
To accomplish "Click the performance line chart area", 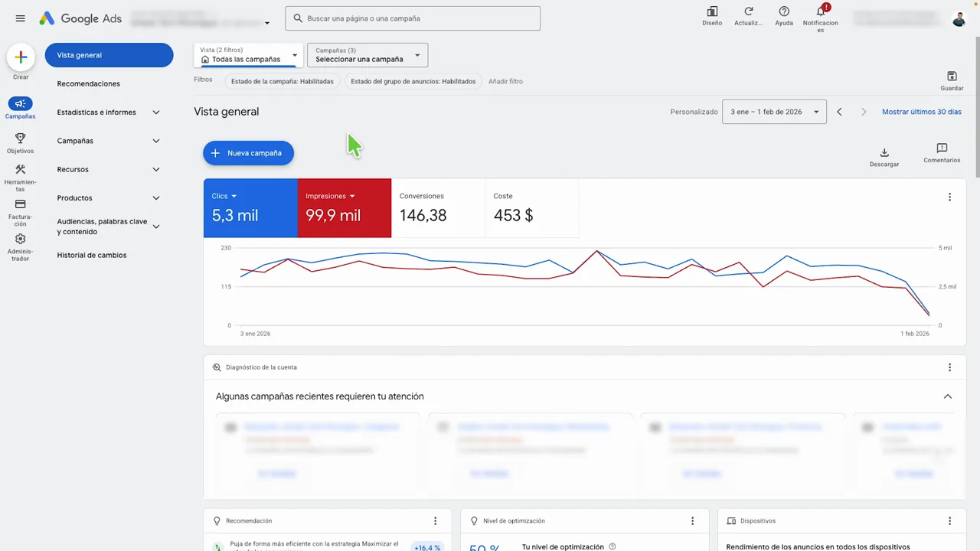I will click(585, 286).
